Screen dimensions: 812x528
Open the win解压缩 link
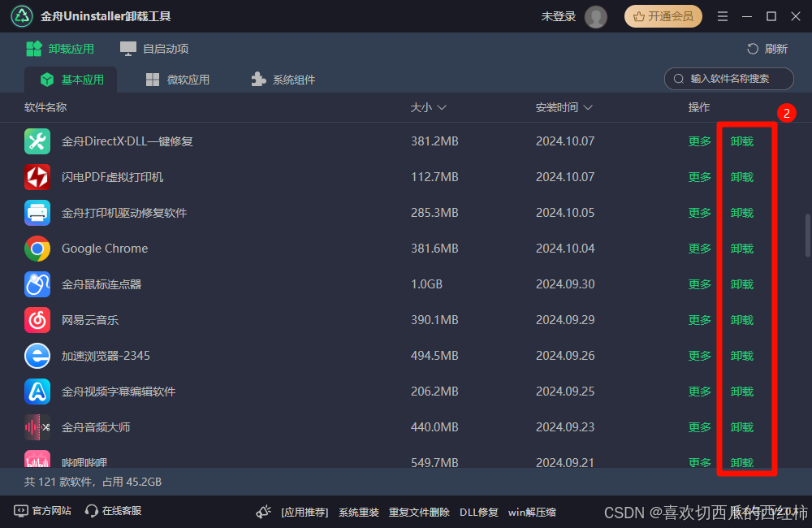tap(532, 513)
